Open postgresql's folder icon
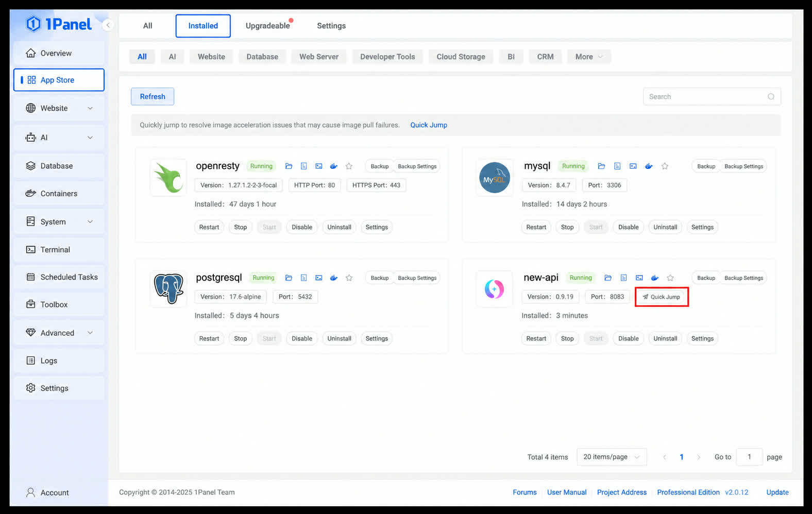 (x=289, y=278)
